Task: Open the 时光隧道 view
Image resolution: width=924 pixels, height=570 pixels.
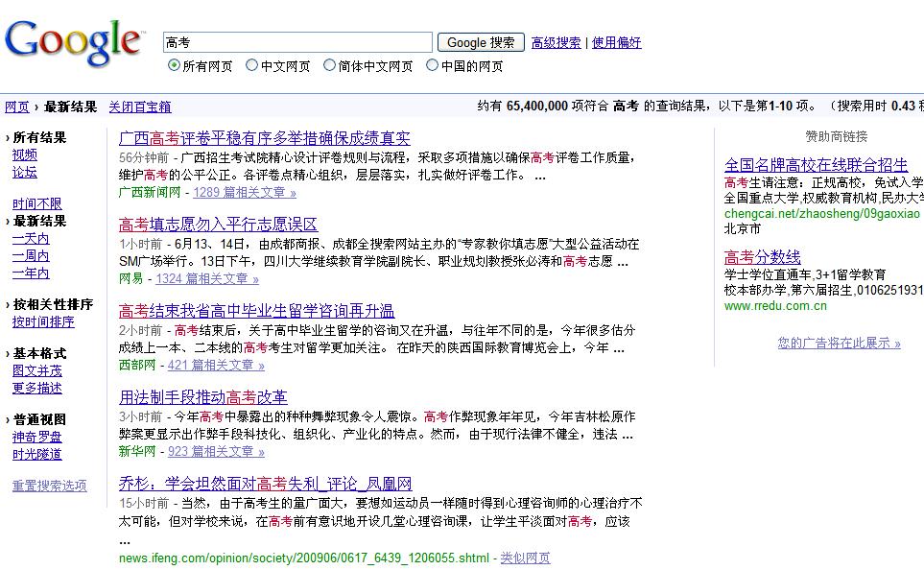Action: [x=37, y=454]
